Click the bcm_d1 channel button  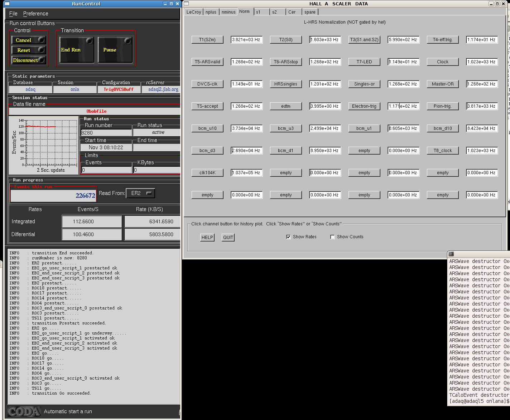(286, 151)
